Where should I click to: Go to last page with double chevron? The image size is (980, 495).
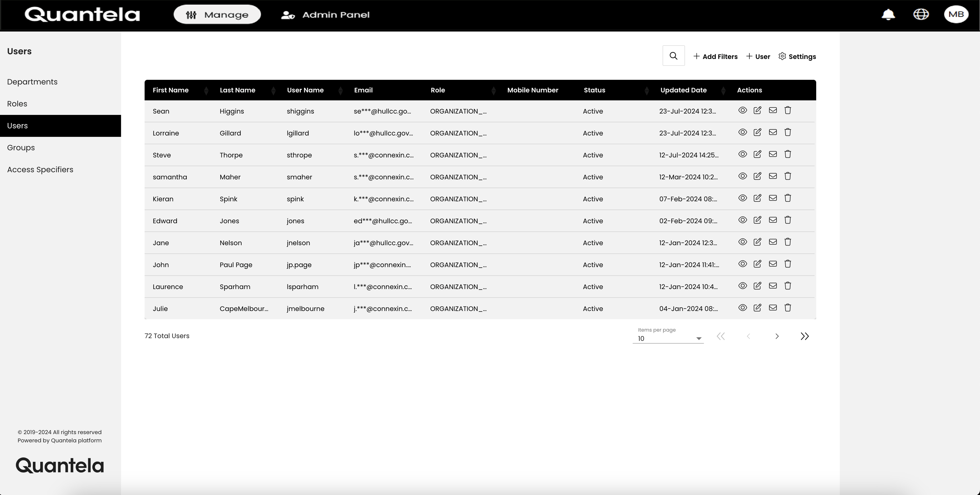pyautogui.click(x=805, y=336)
